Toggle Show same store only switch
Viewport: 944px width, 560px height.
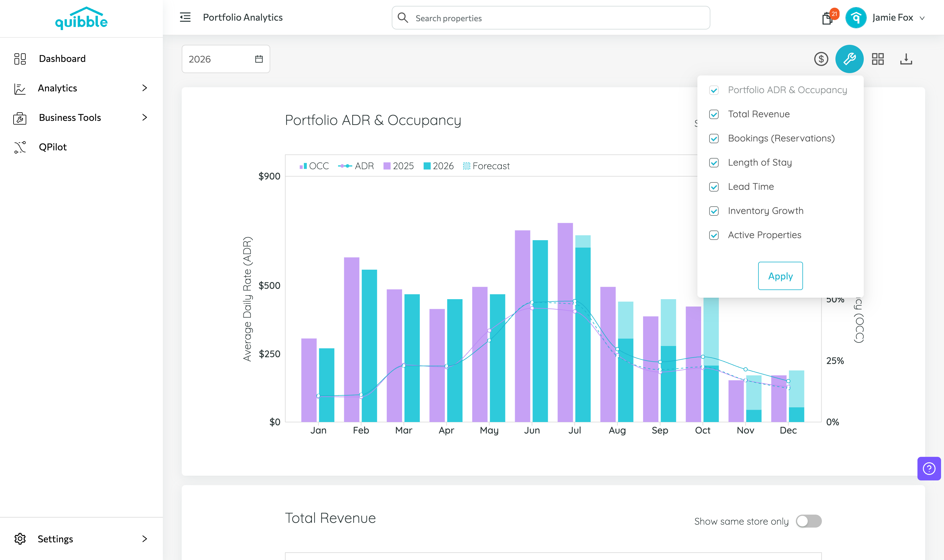coord(808,521)
